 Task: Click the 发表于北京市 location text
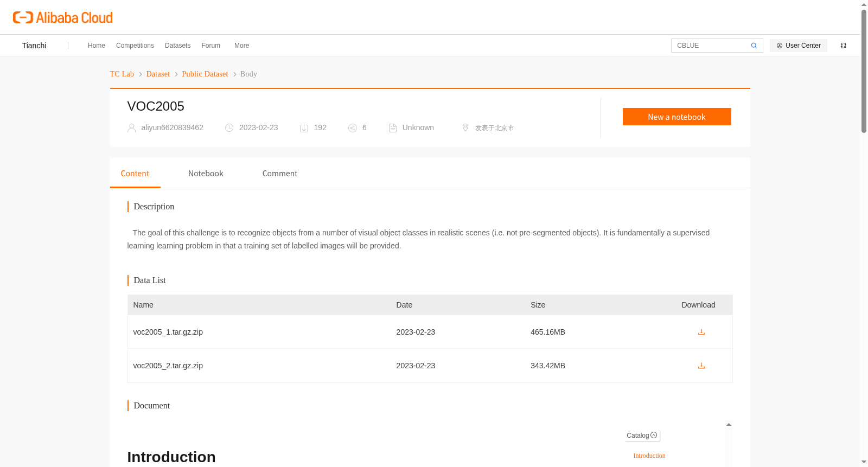click(x=495, y=128)
